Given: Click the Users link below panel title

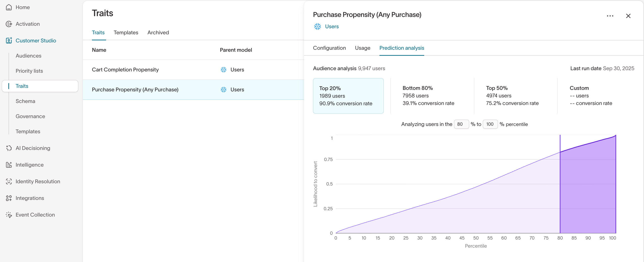Looking at the screenshot, I should pos(332,26).
